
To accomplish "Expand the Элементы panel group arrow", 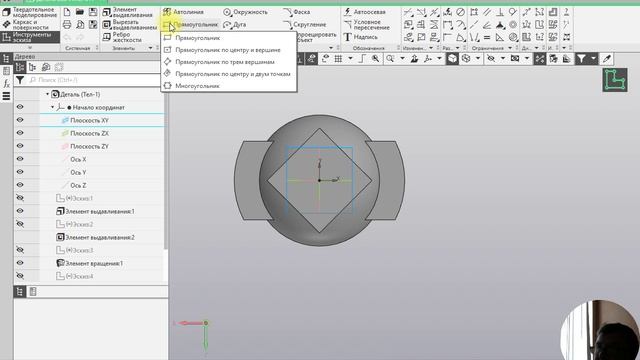I will click(150, 48).
